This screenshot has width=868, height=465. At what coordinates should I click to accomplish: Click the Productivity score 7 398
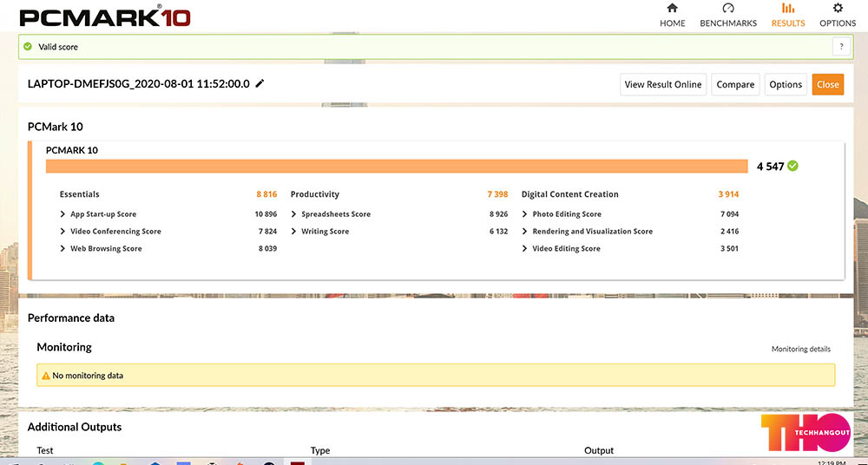pos(497,194)
